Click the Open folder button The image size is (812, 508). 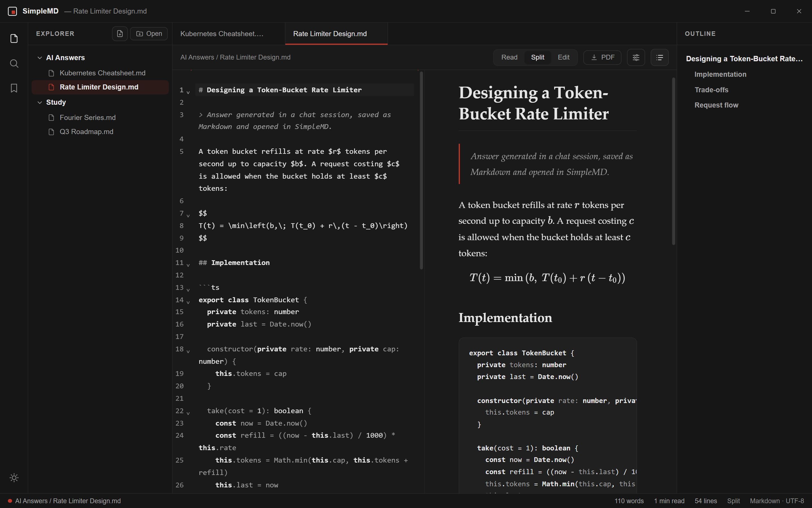tap(149, 34)
